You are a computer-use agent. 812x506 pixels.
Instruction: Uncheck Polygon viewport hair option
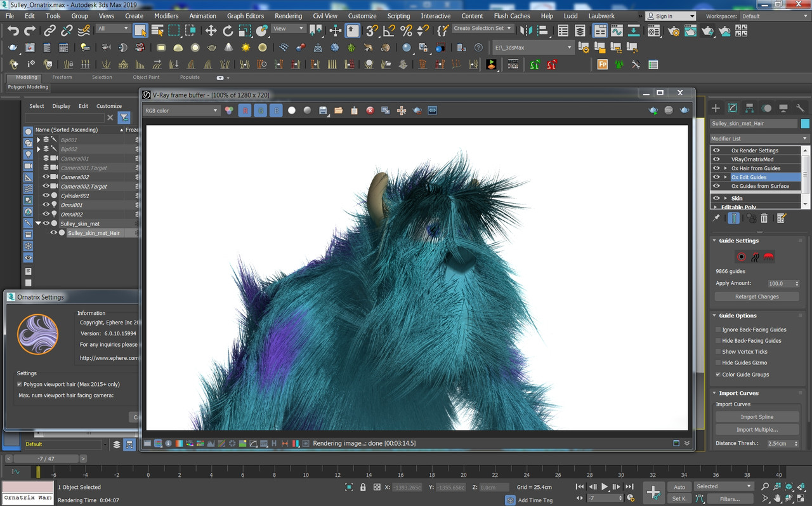click(x=20, y=384)
